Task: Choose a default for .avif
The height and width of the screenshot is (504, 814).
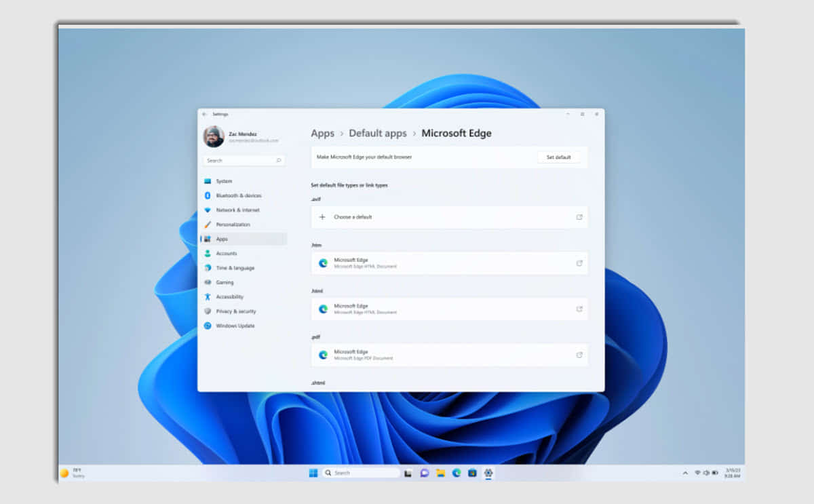Action: tap(449, 217)
